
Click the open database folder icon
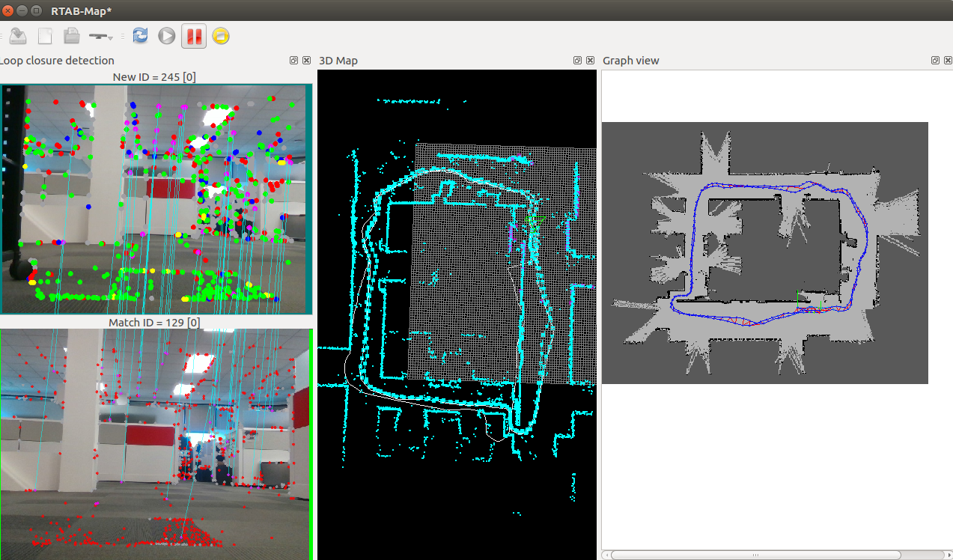point(71,36)
